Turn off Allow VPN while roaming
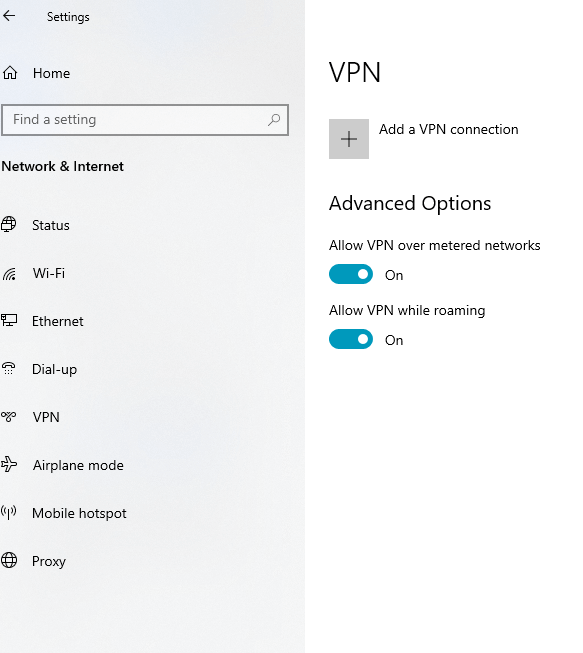The image size is (583, 653). point(351,339)
